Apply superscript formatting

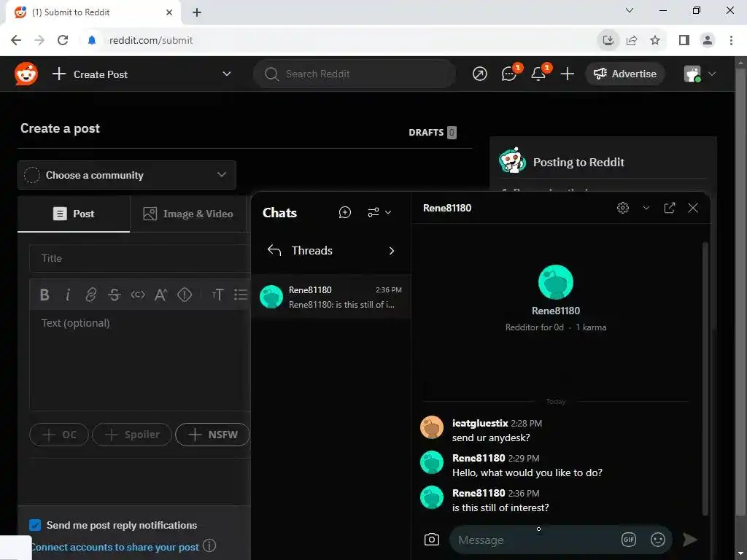coord(161,295)
